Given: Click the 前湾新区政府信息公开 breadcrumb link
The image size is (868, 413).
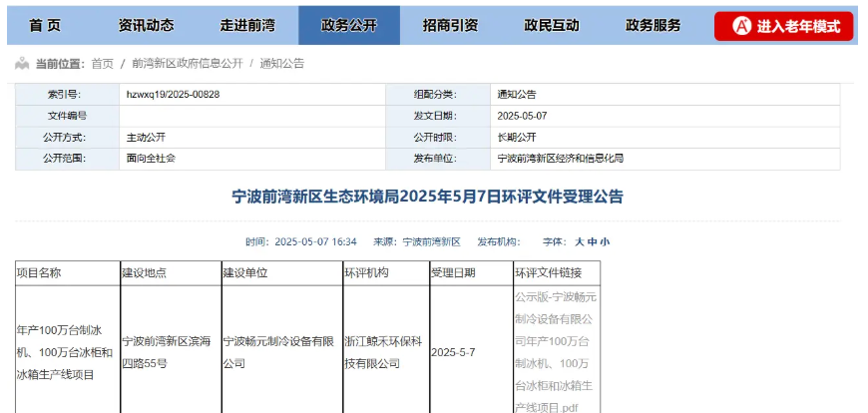Looking at the screenshot, I should click(x=187, y=64).
